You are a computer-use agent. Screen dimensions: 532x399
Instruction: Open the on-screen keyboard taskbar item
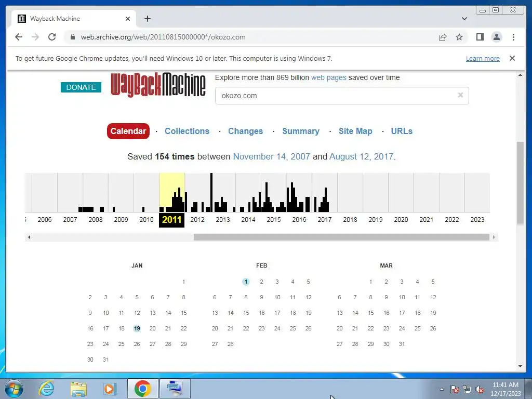[x=175, y=389]
